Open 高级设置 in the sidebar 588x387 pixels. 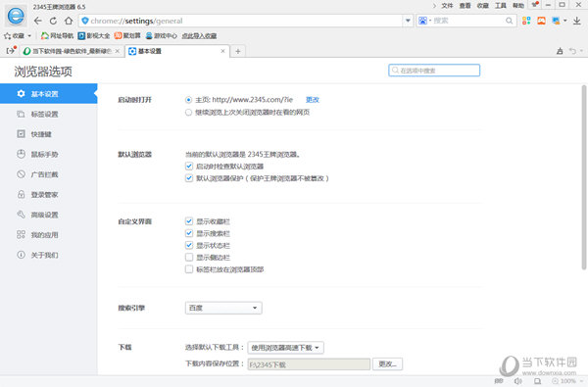(49, 215)
